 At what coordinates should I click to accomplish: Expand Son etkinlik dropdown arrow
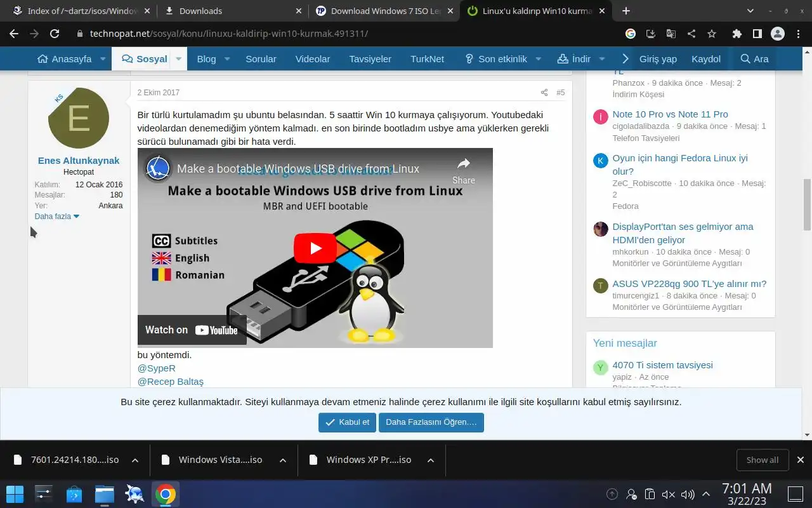539,59
